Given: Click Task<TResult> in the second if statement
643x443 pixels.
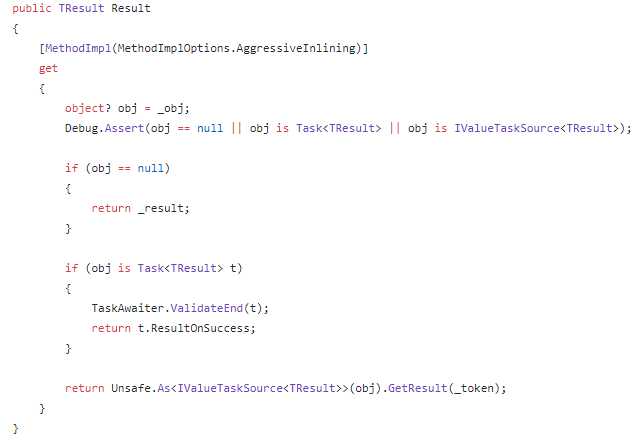Looking at the screenshot, I should [180, 268].
